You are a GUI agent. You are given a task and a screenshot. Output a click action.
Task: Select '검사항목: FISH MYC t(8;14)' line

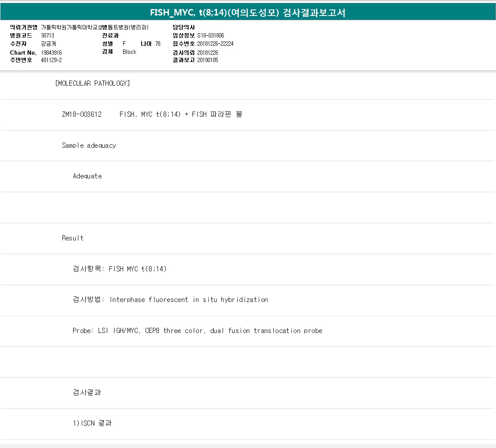pyautogui.click(x=120, y=269)
